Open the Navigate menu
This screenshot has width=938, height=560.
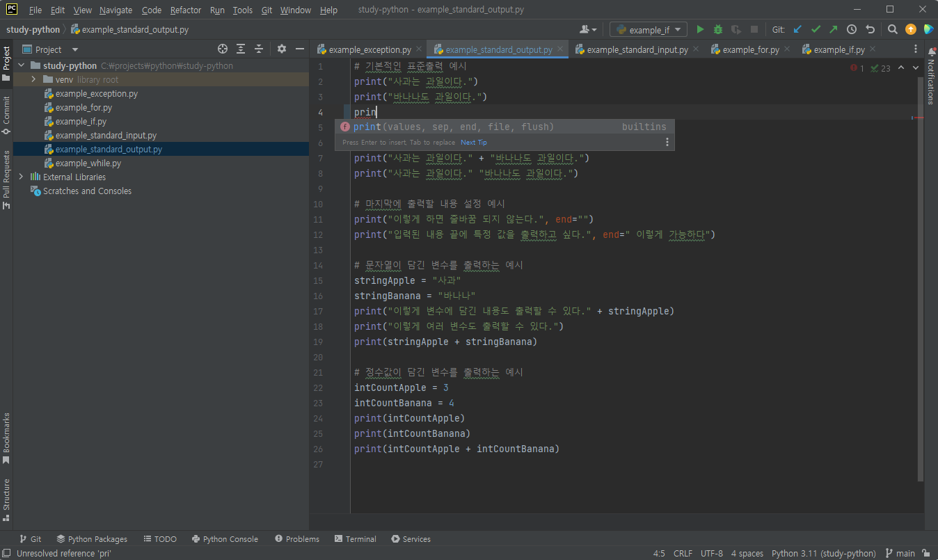click(116, 10)
